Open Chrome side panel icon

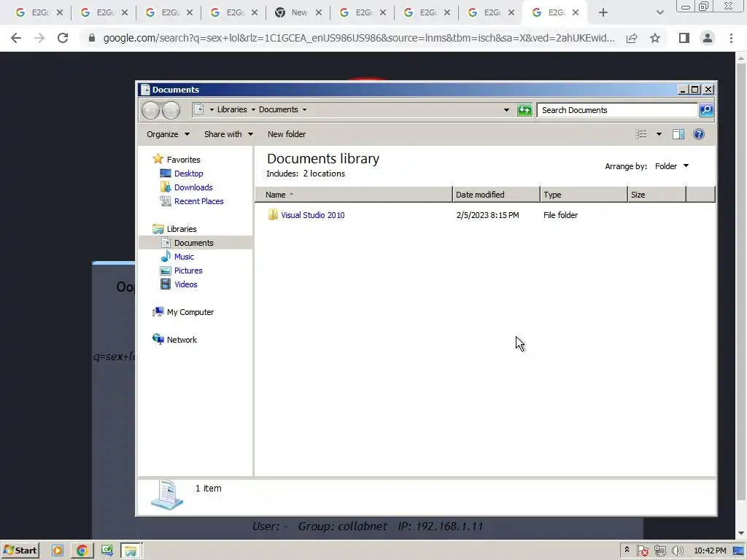(x=684, y=38)
